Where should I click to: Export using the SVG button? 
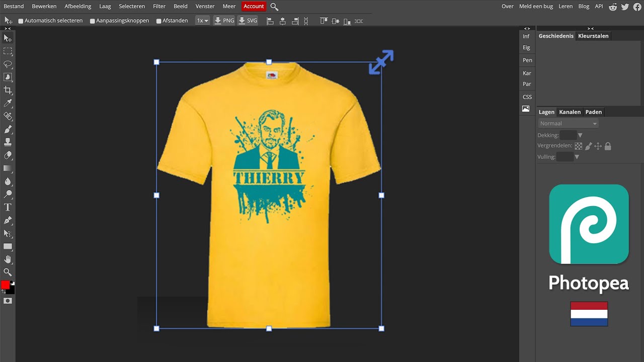(248, 21)
